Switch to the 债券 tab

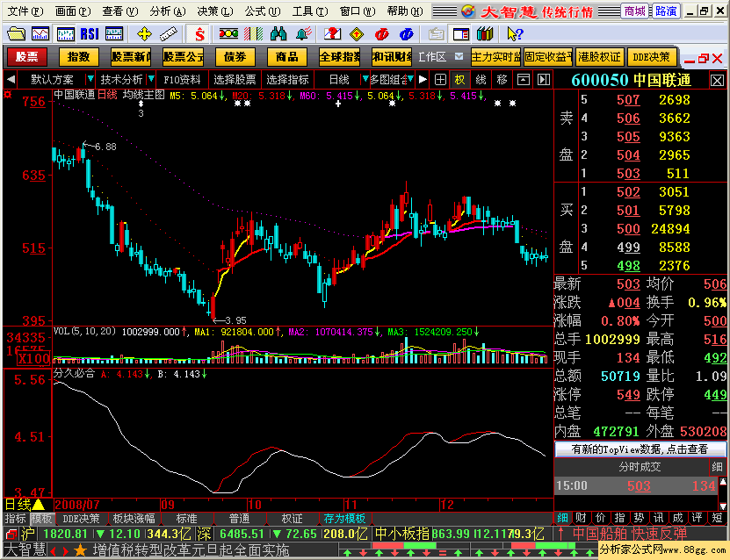pos(235,57)
